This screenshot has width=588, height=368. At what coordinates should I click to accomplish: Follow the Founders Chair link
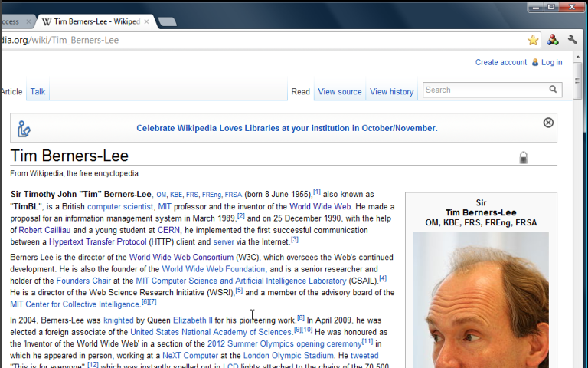(83, 281)
